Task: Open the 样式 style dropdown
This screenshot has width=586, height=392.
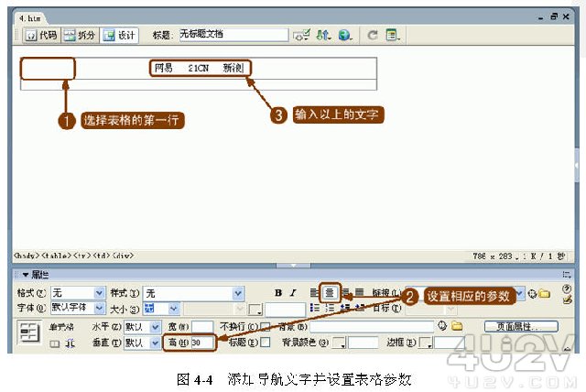Action: 238,293
